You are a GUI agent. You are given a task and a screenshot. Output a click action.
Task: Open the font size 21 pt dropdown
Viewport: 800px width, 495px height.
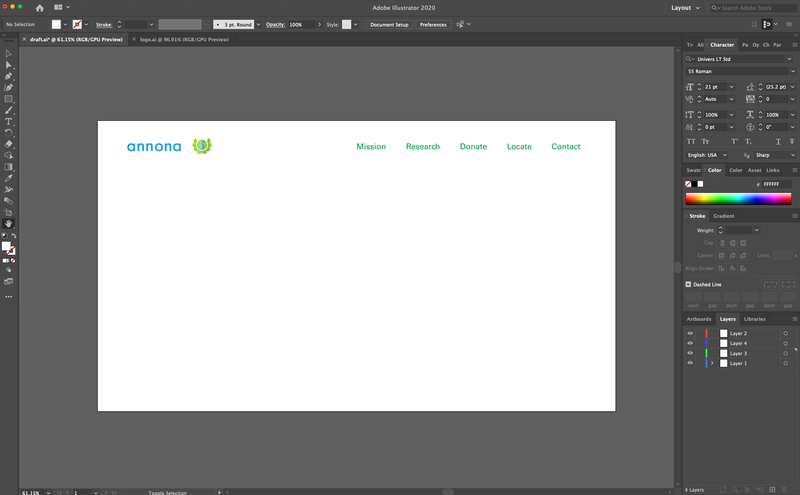(x=731, y=87)
